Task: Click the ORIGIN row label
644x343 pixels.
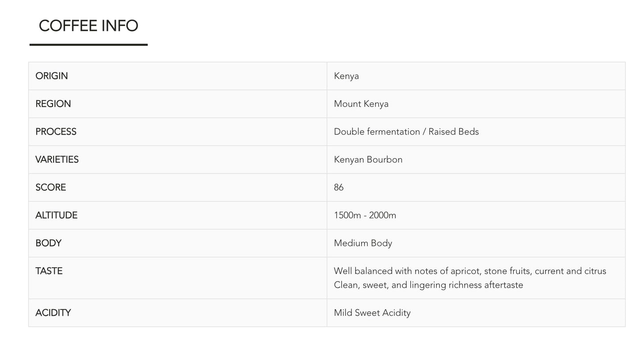Action: 52,76
